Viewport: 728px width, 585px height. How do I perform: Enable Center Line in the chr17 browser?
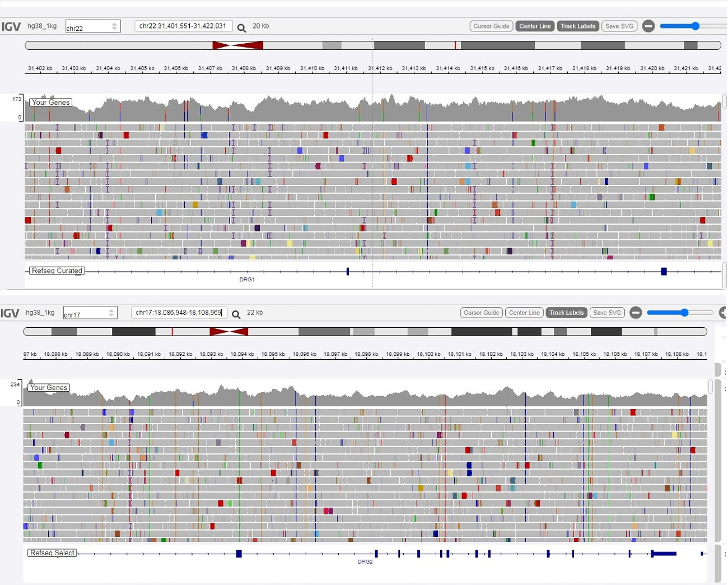(524, 313)
